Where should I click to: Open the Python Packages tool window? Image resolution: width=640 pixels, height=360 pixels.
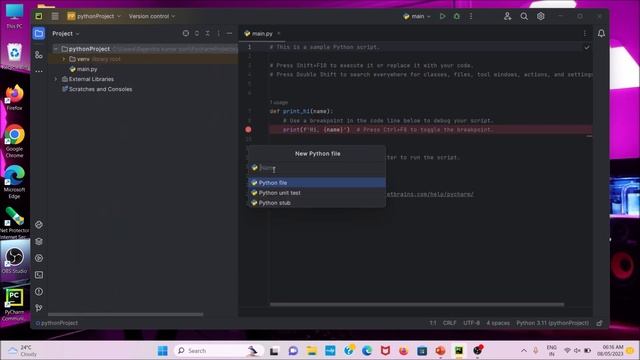click(x=39, y=224)
